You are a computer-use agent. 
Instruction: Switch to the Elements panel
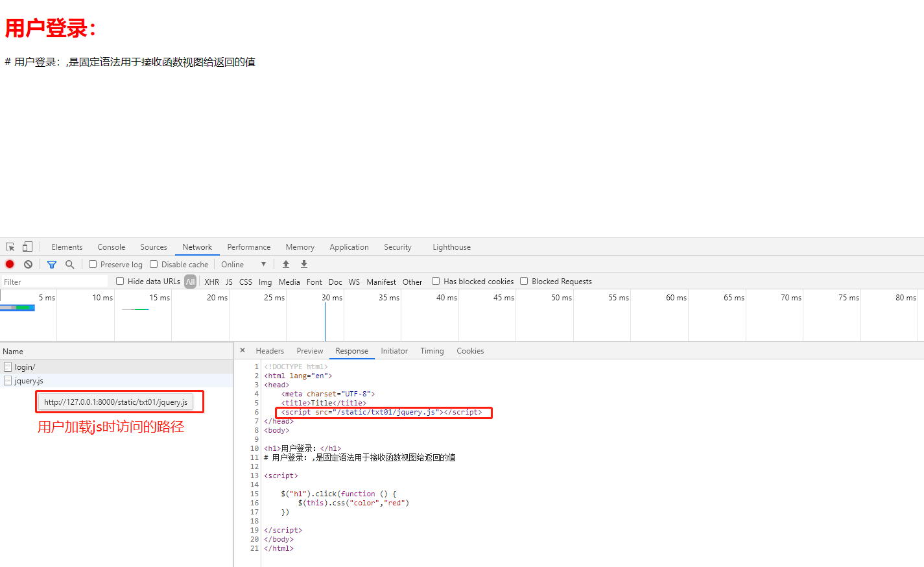(67, 247)
